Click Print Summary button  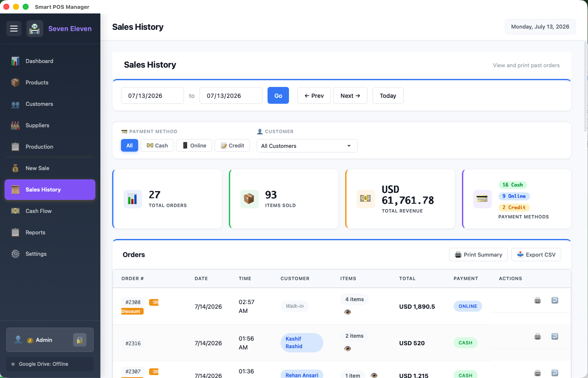(478, 255)
